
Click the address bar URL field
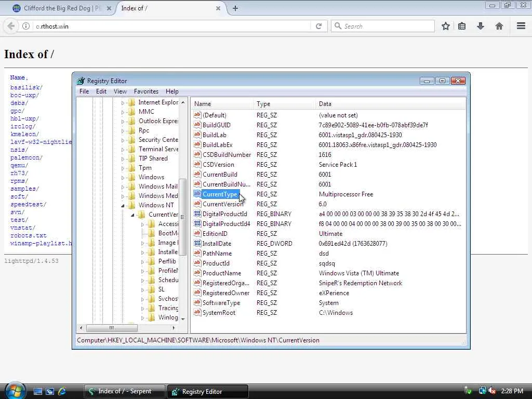[171, 26]
